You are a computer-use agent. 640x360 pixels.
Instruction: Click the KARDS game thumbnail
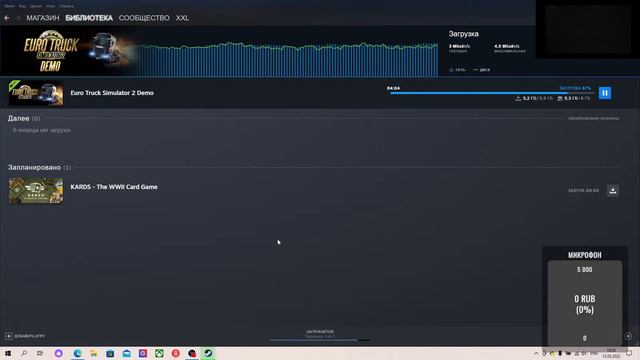click(36, 190)
